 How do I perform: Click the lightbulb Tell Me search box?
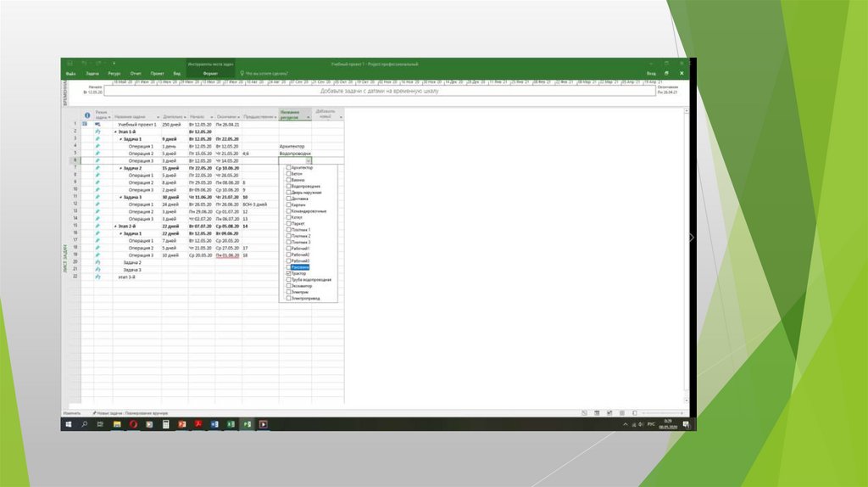tap(264, 73)
